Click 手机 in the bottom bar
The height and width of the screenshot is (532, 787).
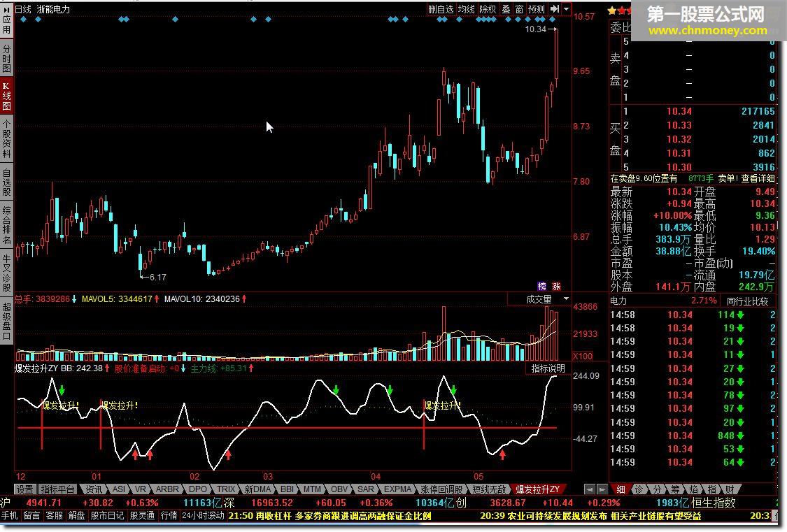tap(10, 515)
